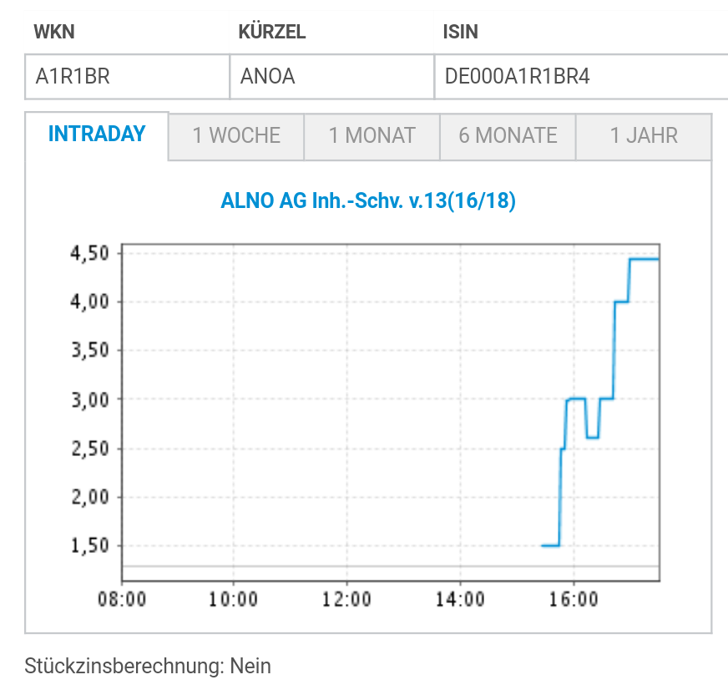This screenshot has width=728, height=700.
Task: Click the ALNO AG chart title
Action: point(368,201)
